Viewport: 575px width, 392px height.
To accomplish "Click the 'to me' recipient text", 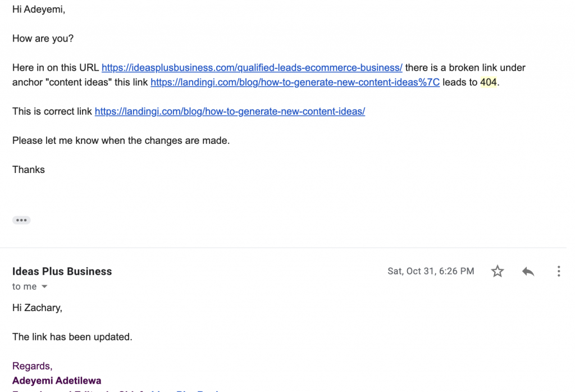I will tap(24, 286).
